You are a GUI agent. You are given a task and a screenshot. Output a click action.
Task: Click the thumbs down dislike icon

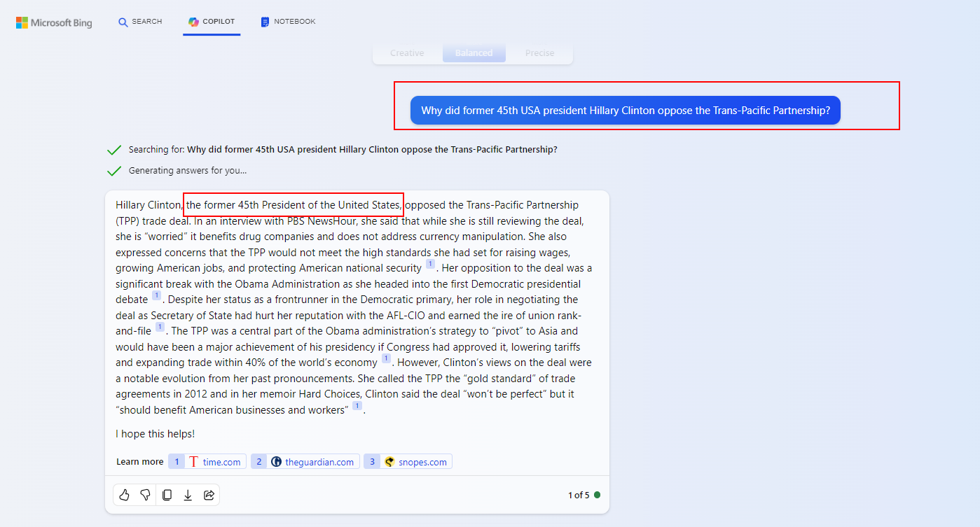pyautogui.click(x=145, y=495)
